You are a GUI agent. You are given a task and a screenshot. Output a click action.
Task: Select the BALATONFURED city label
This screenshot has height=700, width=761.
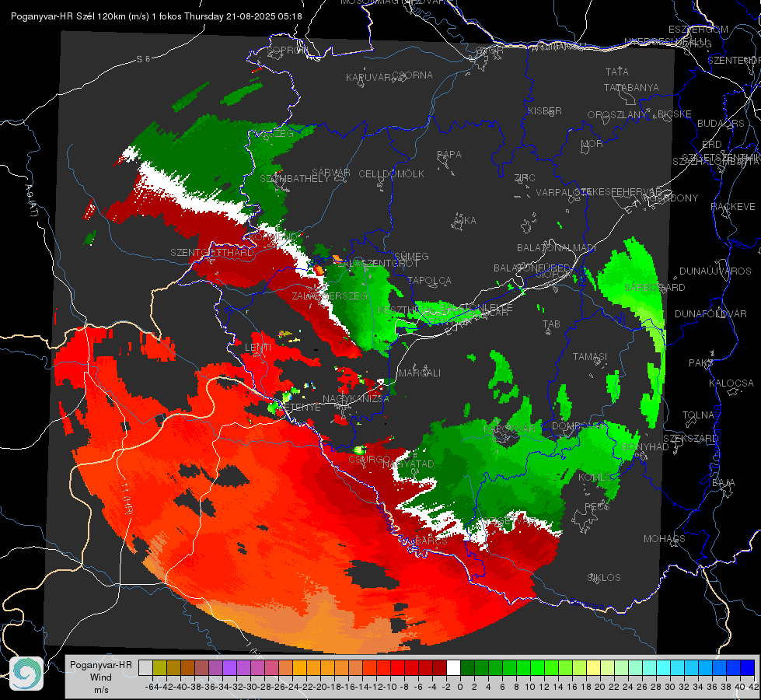pos(532,268)
